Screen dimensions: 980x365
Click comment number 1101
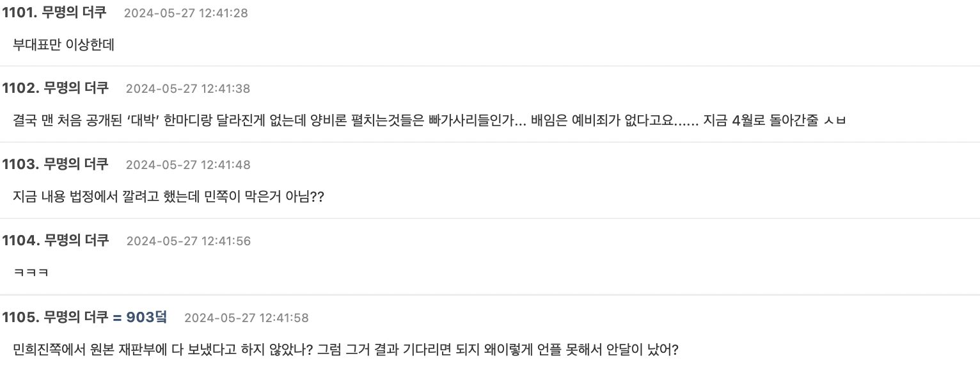pyautogui.click(x=19, y=12)
